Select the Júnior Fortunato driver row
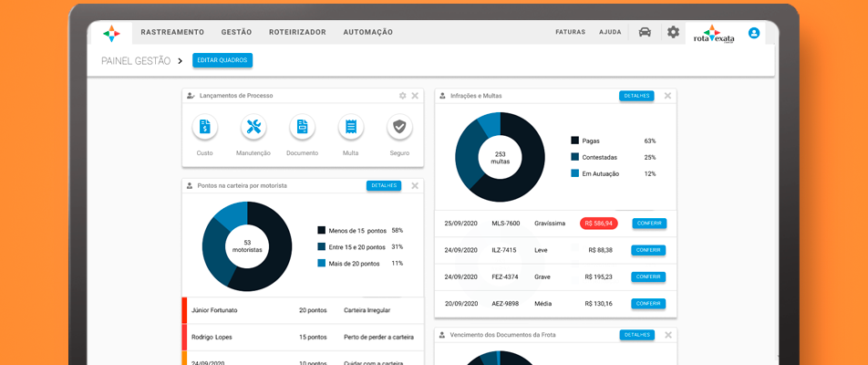The height and width of the screenshot is (365, 868). [303, 310]
